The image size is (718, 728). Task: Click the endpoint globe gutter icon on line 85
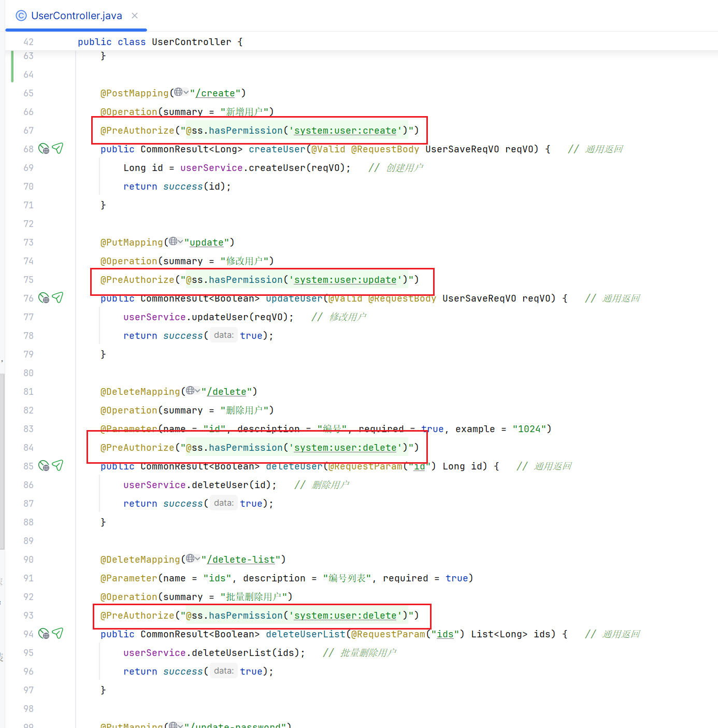click(x=44, y=466)
